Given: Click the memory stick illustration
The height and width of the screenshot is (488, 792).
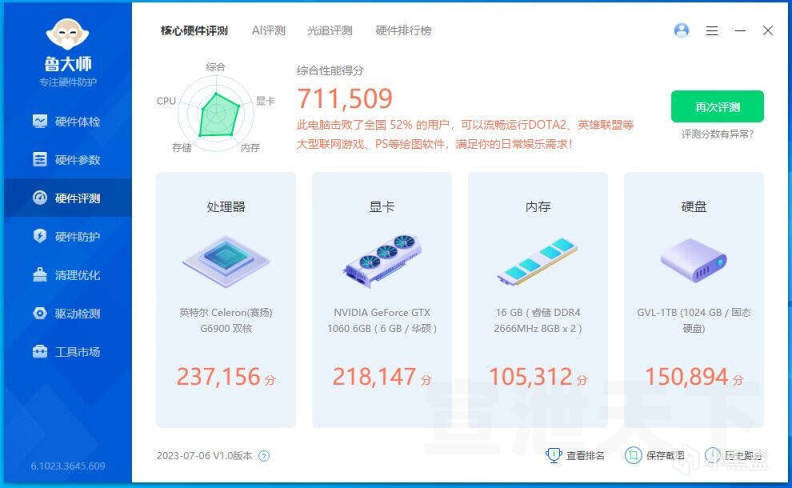Looking at the screenshot, I should coord(538,261).
